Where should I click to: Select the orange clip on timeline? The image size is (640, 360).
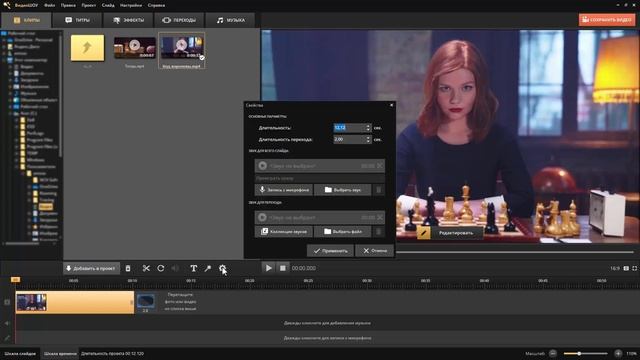75,302
